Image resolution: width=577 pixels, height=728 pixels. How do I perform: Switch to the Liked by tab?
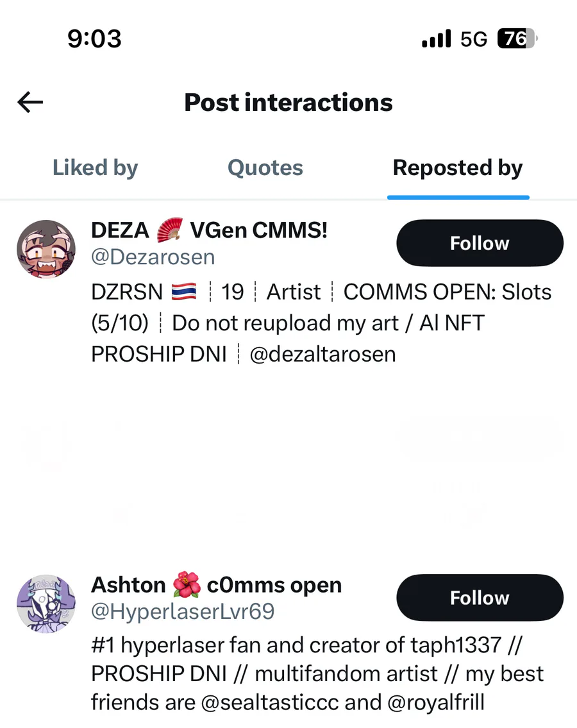[95, 167]
